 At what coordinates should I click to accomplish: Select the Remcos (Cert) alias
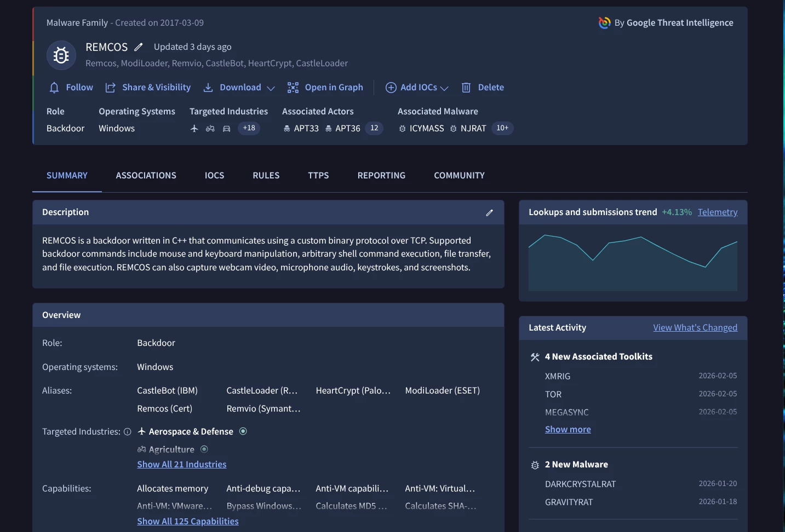[165, 409]
